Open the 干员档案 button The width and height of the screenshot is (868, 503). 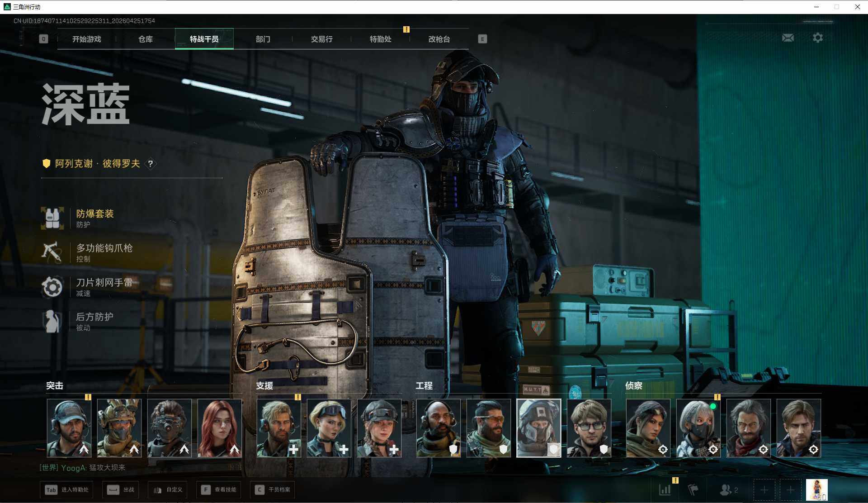[x=273, y=489]
